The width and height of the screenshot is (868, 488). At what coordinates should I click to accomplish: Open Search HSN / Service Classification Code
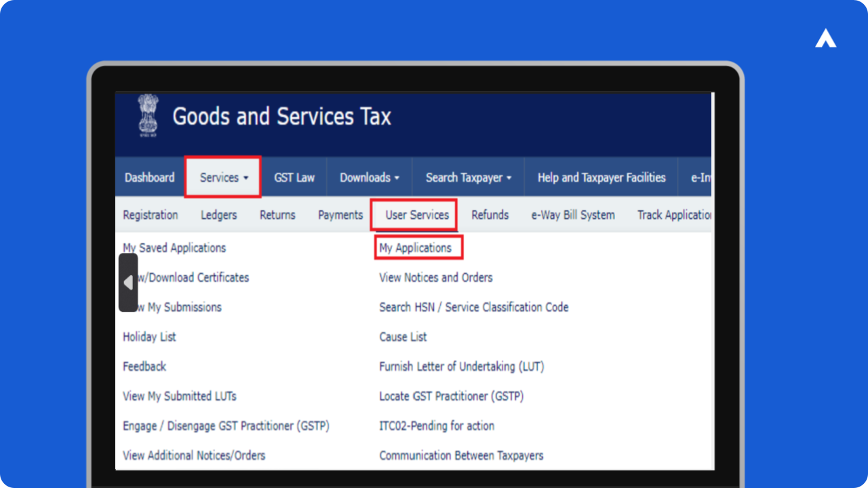pyautogui.click(x=474, y=307)
